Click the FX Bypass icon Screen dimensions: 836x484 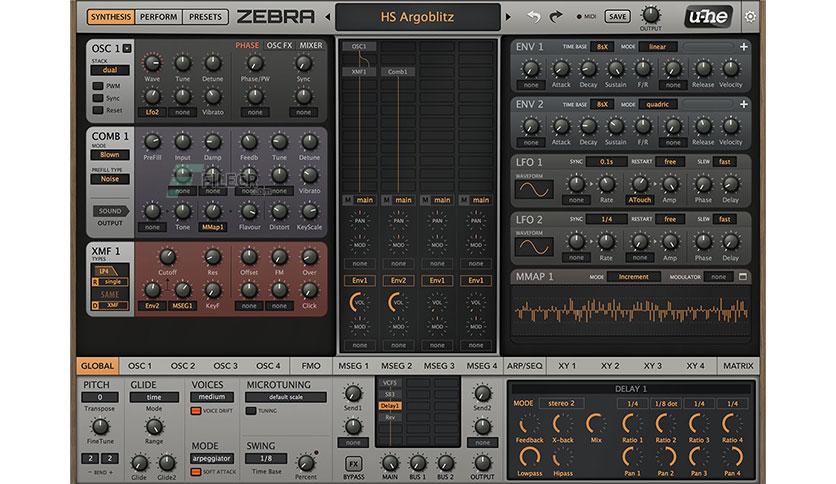(353, 464)
